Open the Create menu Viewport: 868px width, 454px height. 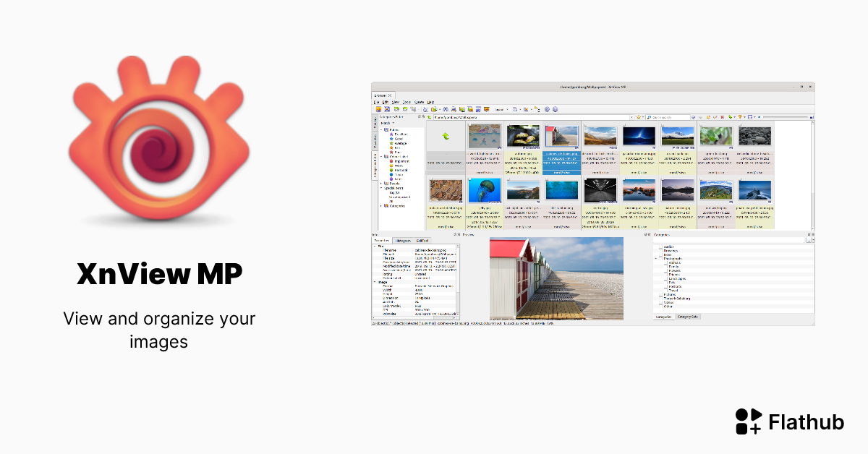(x=419, y=102)
